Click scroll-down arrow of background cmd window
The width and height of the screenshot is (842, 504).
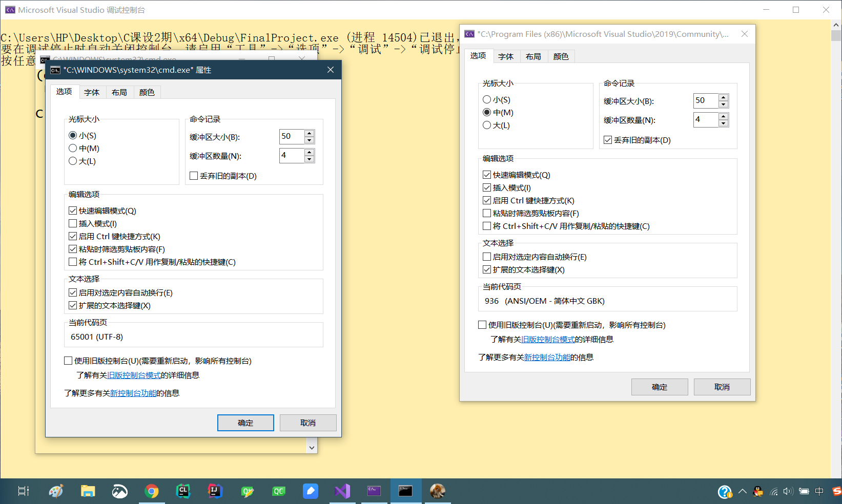[312, 447]
